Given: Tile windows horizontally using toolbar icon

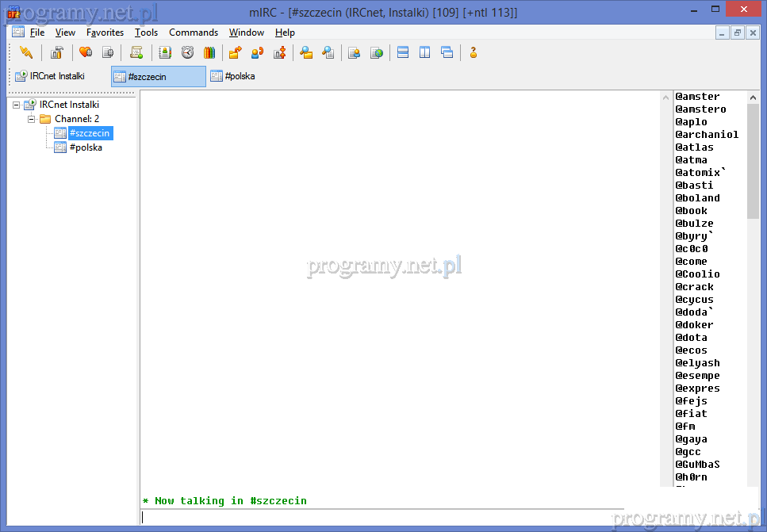Looking at the screenshot, I should [403, 53].
